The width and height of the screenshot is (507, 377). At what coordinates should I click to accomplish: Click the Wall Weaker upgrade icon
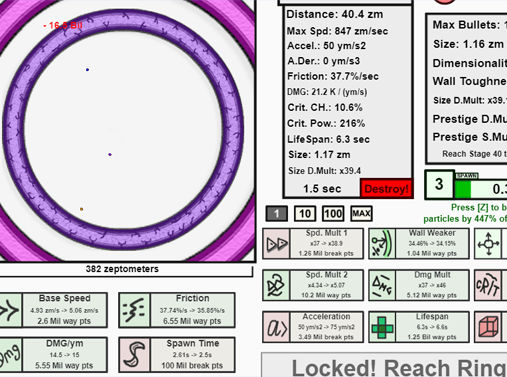tap(382, 244)
